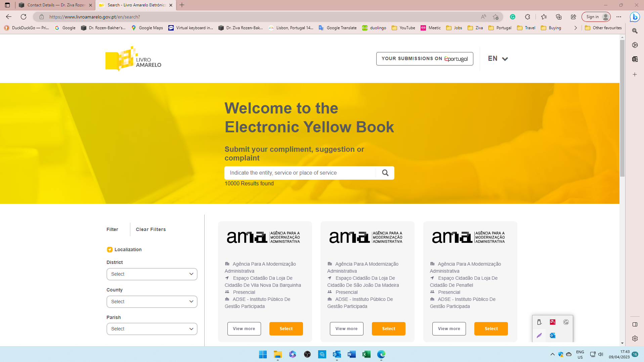
Task: Click the Filter label
Action: point(112,229)
